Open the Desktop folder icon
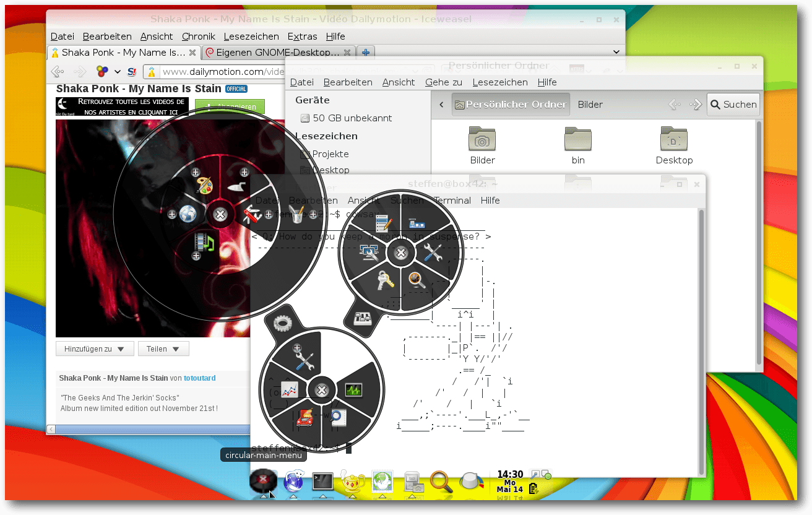 pos(675,146)
